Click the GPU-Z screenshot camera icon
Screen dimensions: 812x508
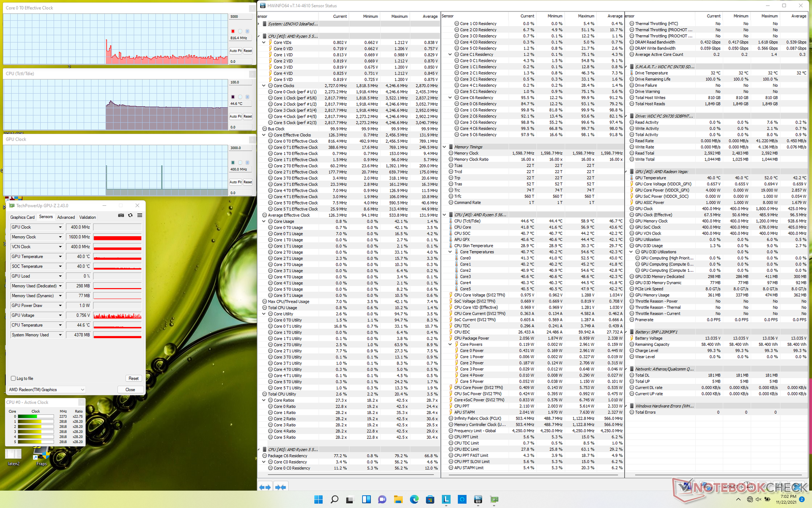(121, 215)
